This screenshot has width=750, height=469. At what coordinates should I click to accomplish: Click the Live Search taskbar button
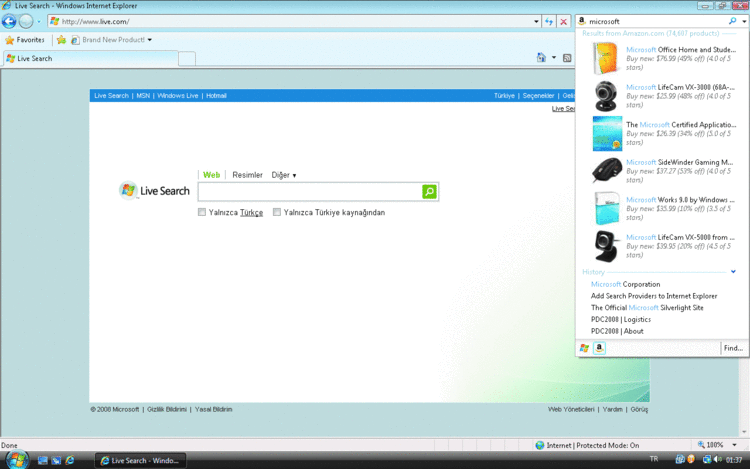point(140,461)
